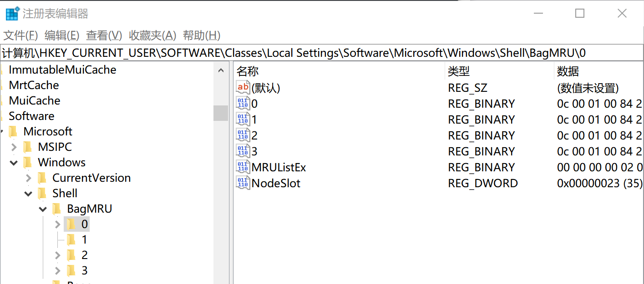Select the MrtCache key
Viewport: 644px width, 284px height.
[x=34, y=85]
